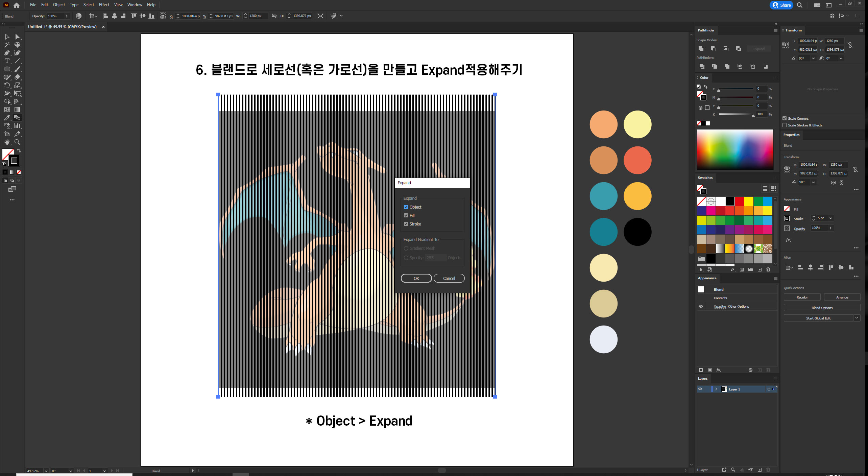Select the Pen tool
Viewport: 868px width, 476px height.
click(7, 53)
